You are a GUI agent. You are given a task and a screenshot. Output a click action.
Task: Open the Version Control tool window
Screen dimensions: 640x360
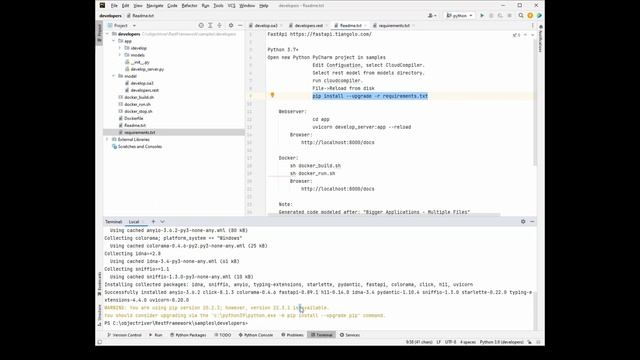[124, 335]
